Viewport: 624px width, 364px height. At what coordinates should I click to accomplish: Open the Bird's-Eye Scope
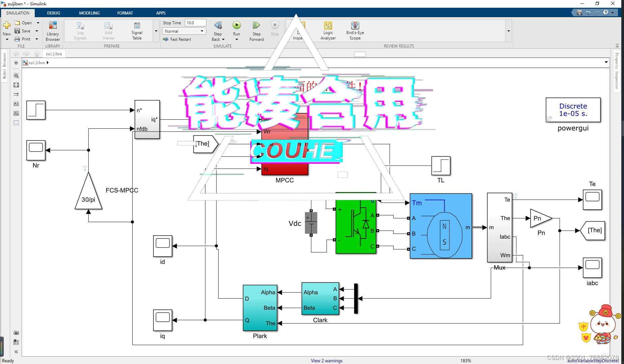tap(355, 31)
